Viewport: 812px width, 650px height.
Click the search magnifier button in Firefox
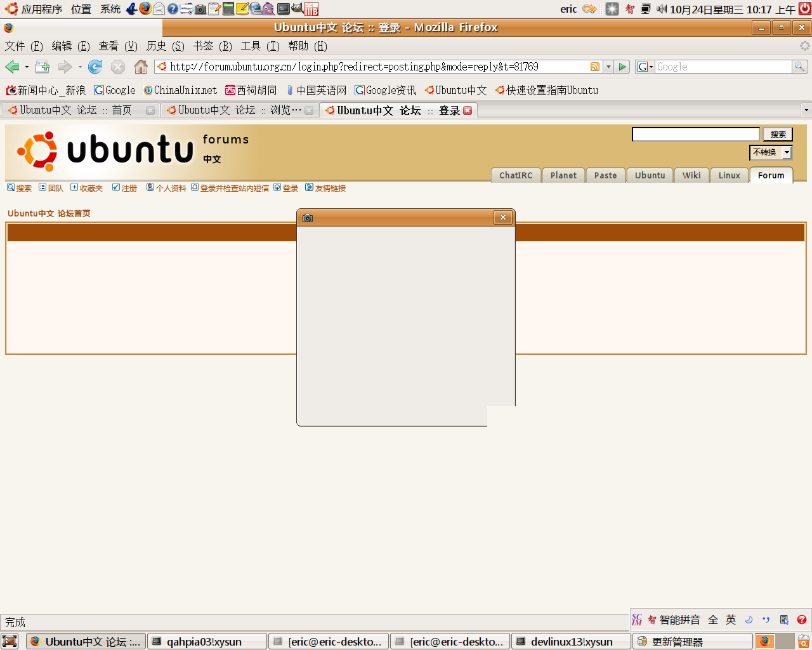800,67
